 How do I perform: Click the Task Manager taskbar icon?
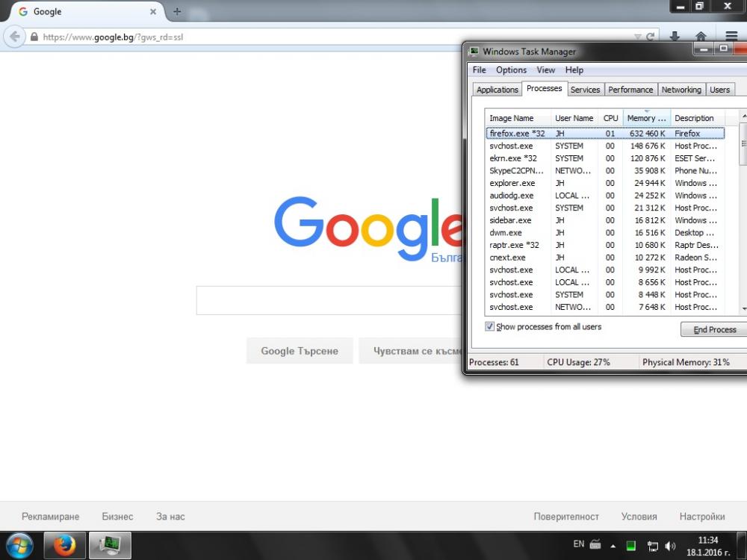click(x=110, y=546)
